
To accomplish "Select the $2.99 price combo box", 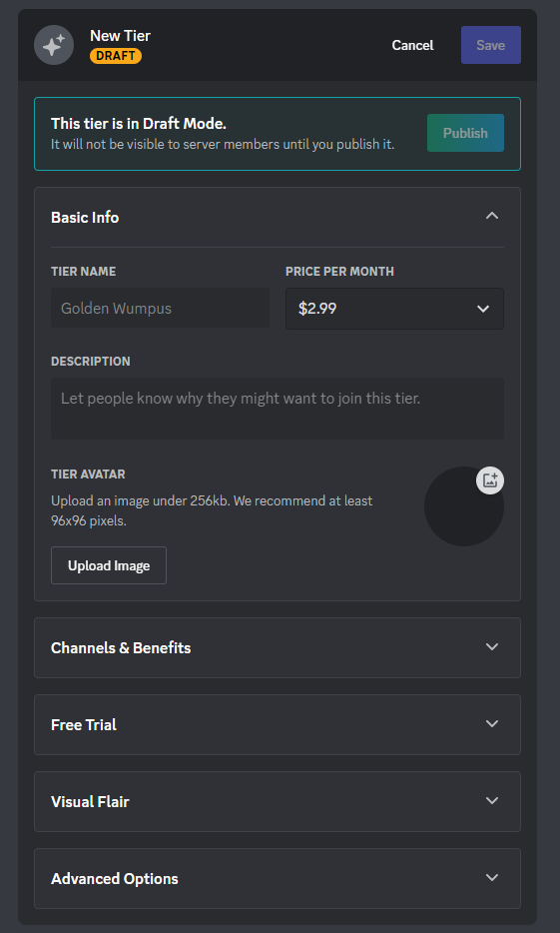I will pyautogui.click(x=394, y=309).
